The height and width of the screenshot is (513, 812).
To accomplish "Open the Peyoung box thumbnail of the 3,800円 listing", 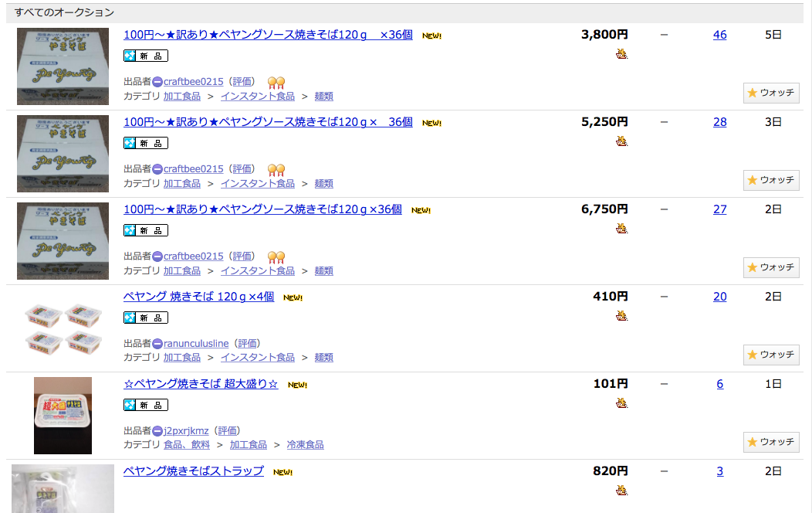I will click(x=63, y=66).
